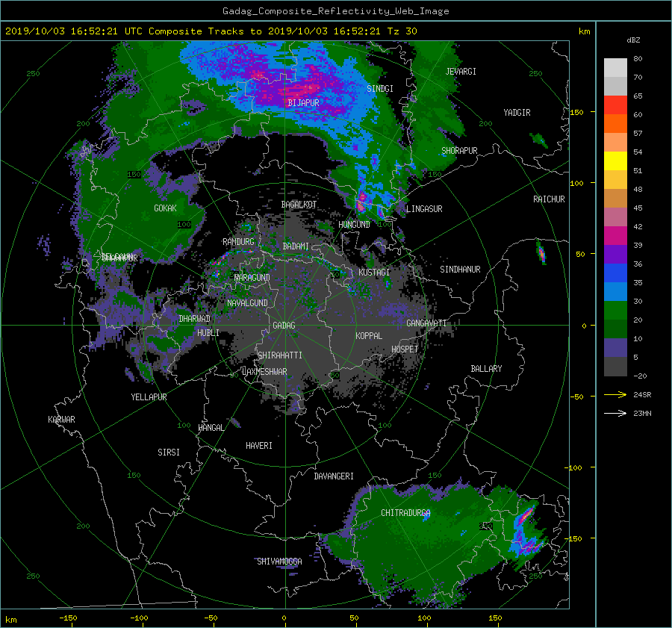Click the SHIRAHATTI label

(280, 355)
